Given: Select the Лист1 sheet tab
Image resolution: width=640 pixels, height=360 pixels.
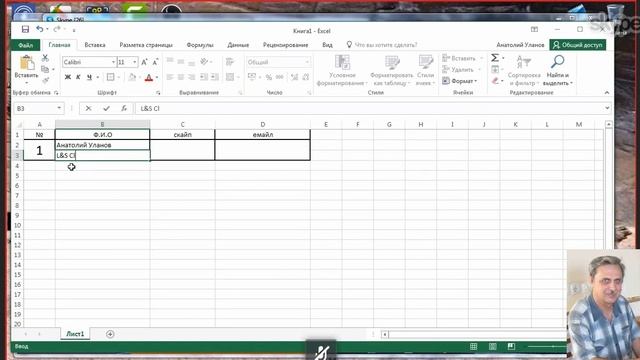Looking at the screenshot, I should [75, 334].
